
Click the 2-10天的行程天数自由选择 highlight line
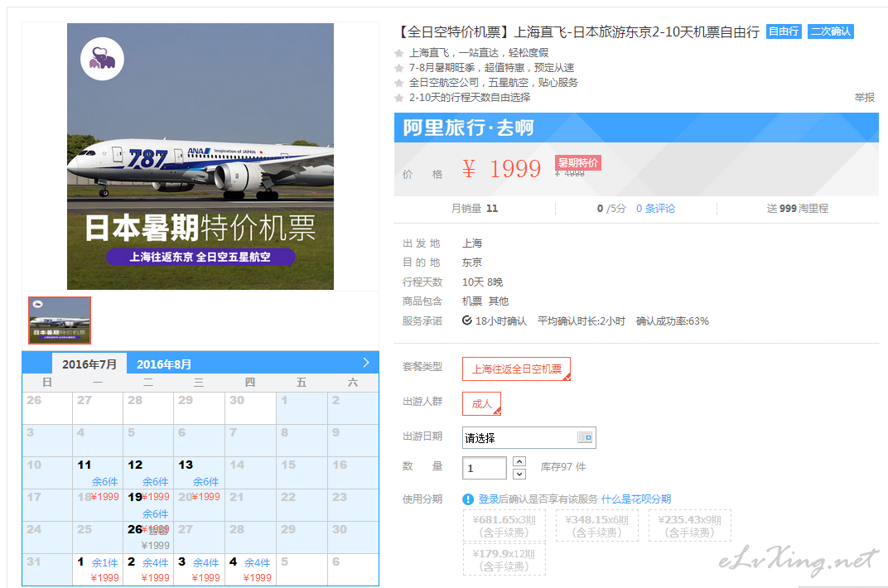click(470, 98)
